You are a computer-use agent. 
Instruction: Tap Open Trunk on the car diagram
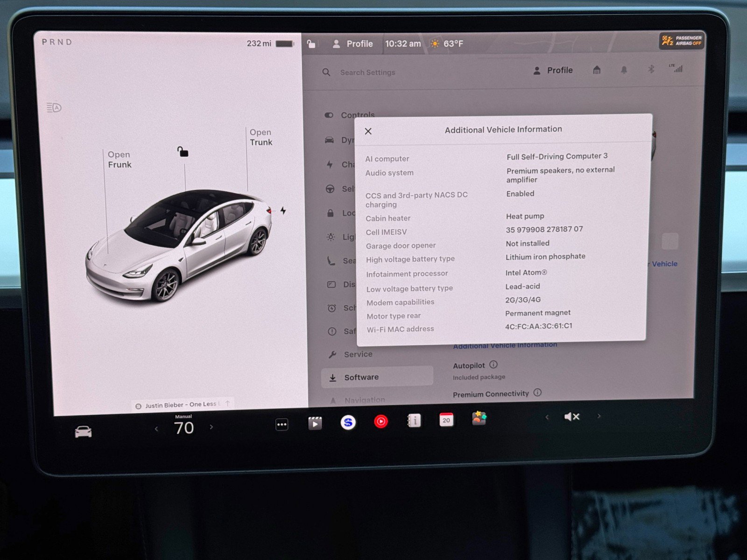(x=260, y=137)
